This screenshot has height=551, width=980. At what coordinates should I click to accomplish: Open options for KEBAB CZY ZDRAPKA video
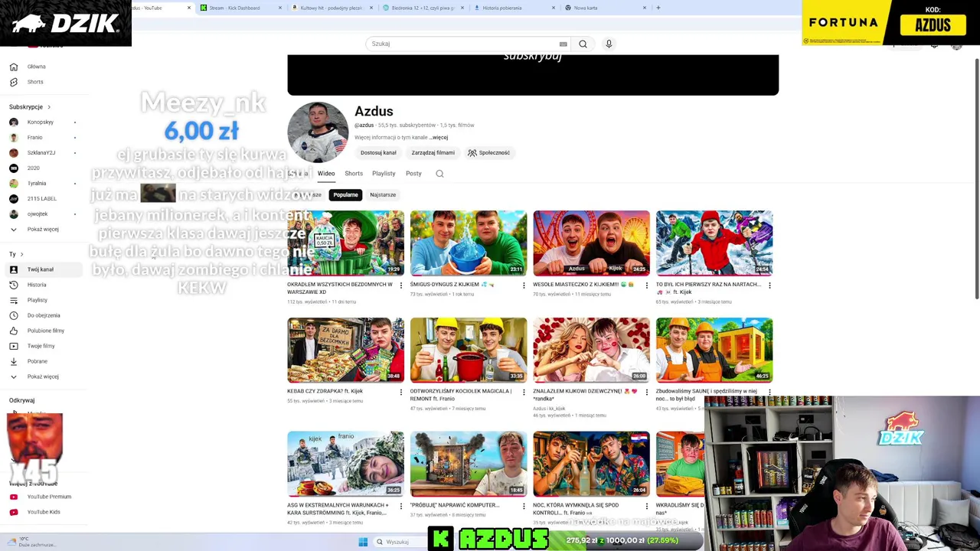point(400,392)
